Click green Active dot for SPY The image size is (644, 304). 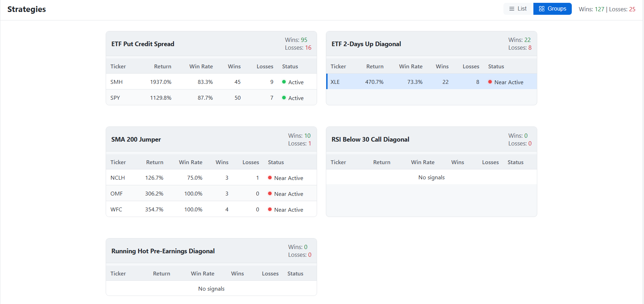[284, 98]
